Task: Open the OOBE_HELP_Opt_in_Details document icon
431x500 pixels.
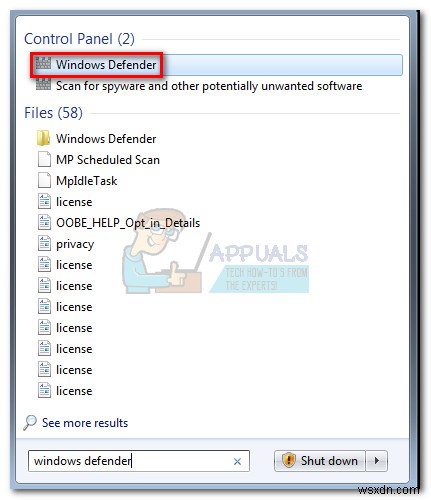Action: pyautogui.click(x=44, y=222)
